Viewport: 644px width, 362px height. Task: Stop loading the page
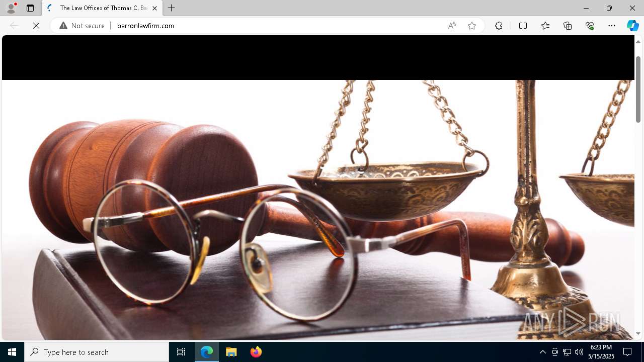[36, 26]
